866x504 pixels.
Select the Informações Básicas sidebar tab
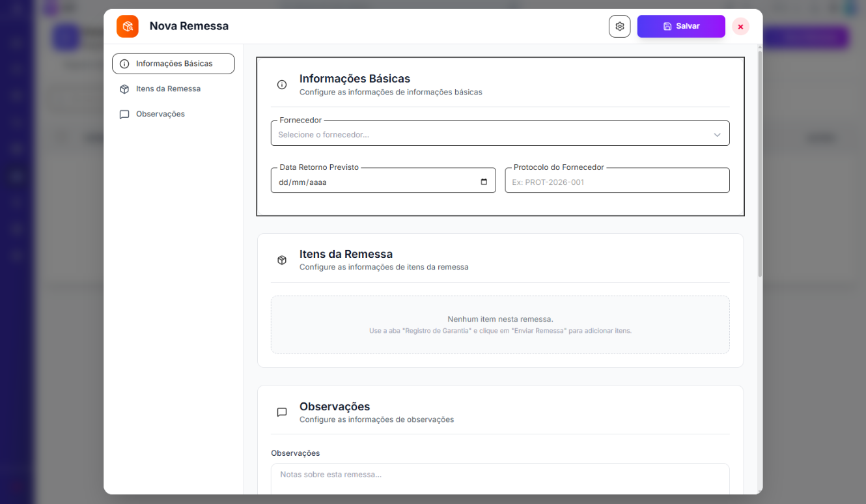[173, 64]
